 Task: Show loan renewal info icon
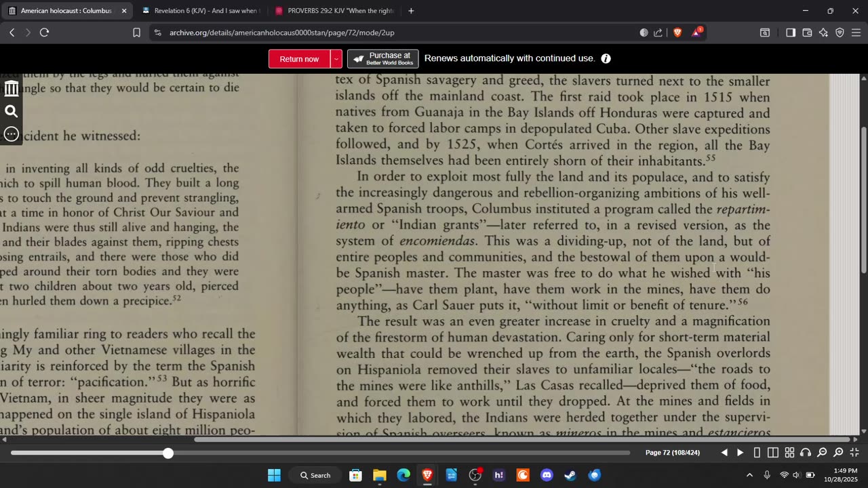tap(606, 59)
